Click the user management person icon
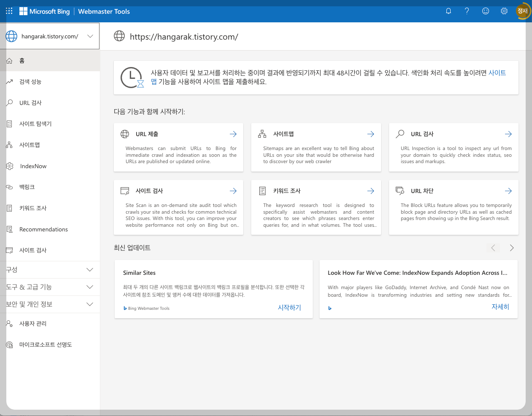Screen dimensions: 532x416 pos(9,324)
